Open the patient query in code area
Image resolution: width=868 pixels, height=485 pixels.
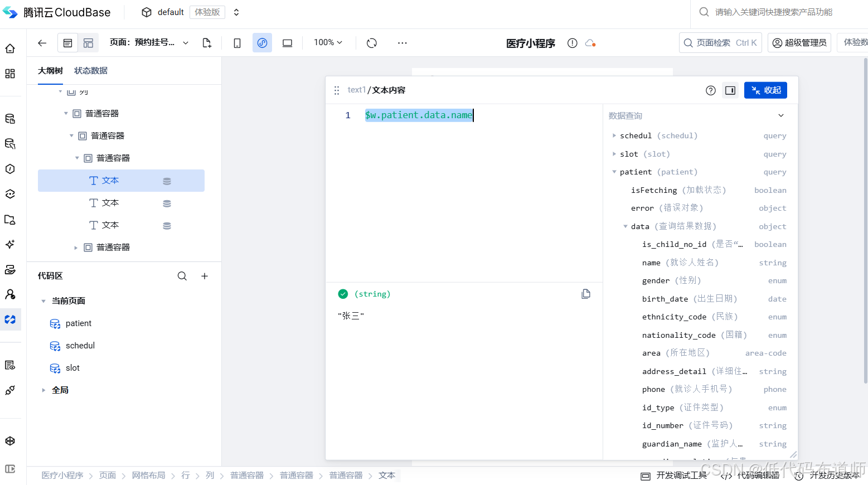point(71,323)
